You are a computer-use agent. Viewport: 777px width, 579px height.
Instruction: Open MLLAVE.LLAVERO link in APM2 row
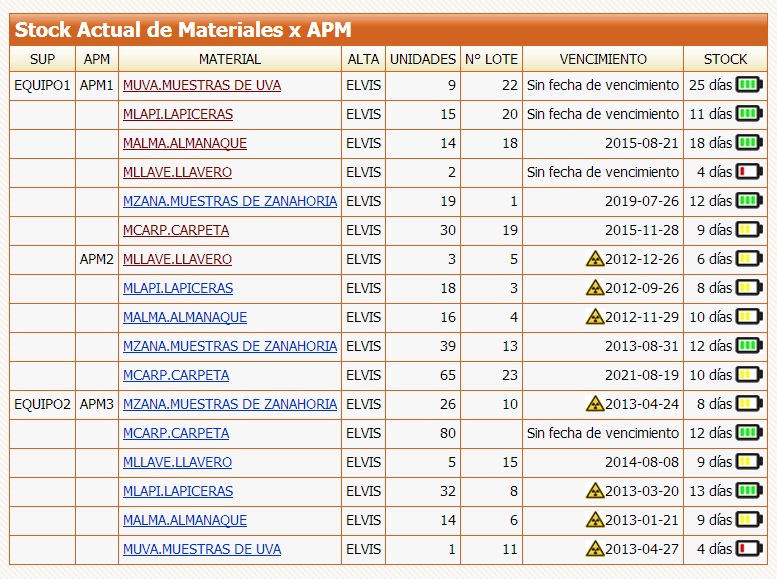[177, 259]
